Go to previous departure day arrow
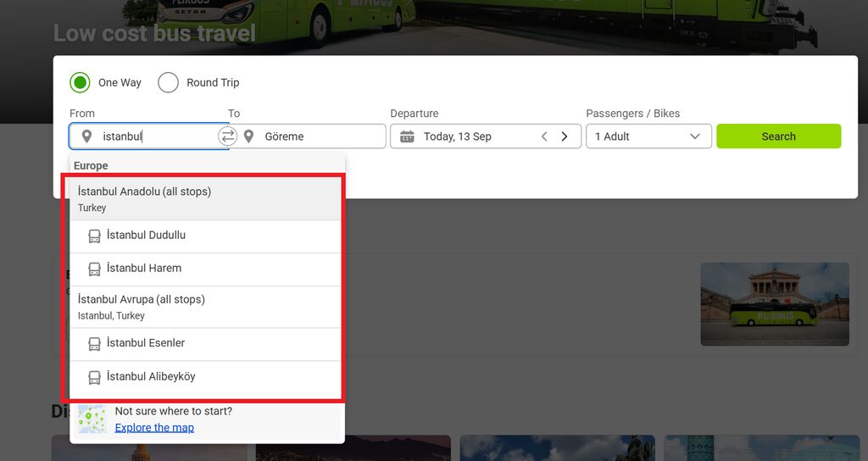Image resolution: width=868 pixels, height=461 pixels. (x=544, y=136)
